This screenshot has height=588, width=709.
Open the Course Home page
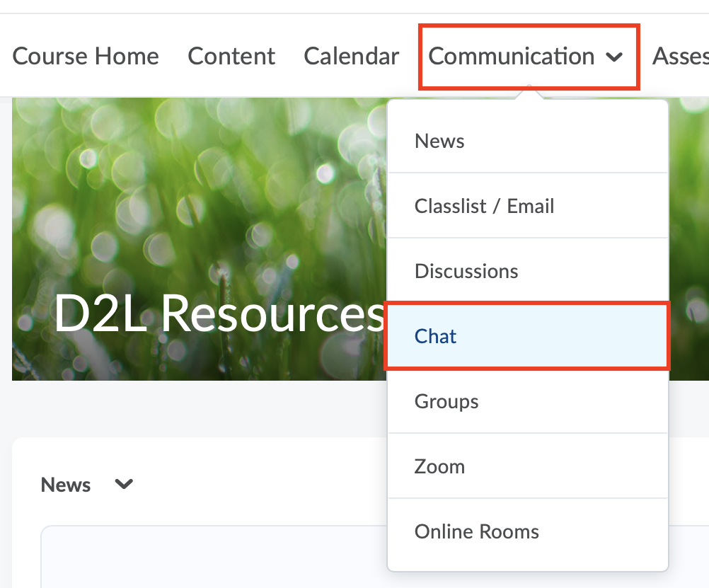click(86, 56)
